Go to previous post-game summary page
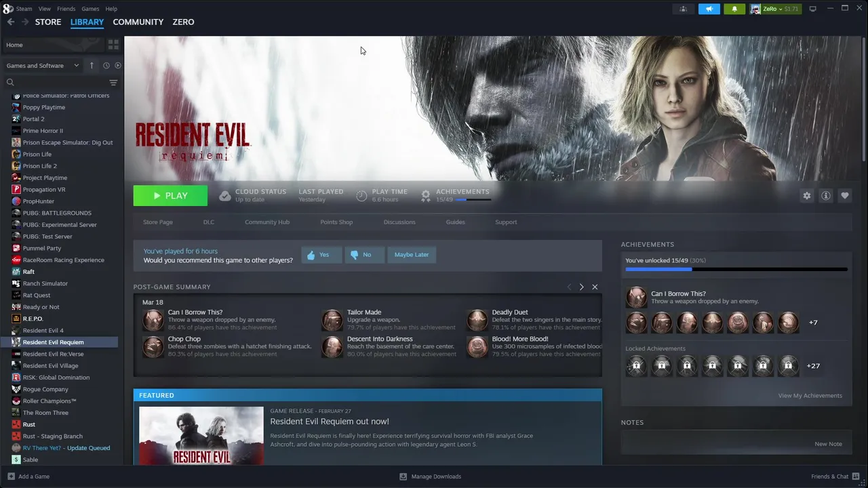The image size is (868, 488). (x=569, y=287)
